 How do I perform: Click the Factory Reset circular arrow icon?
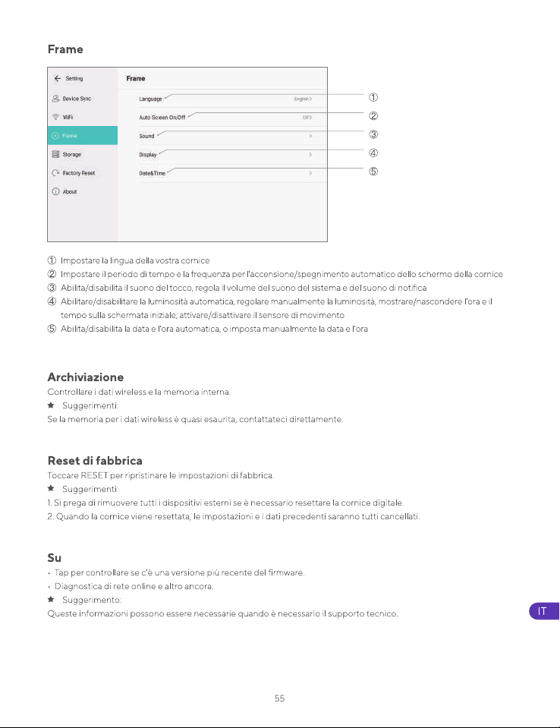click(x=55, y=173)
